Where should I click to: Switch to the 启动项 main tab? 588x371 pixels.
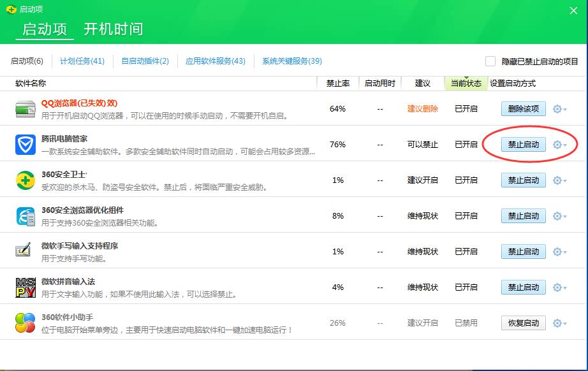[x=45, y=29]
